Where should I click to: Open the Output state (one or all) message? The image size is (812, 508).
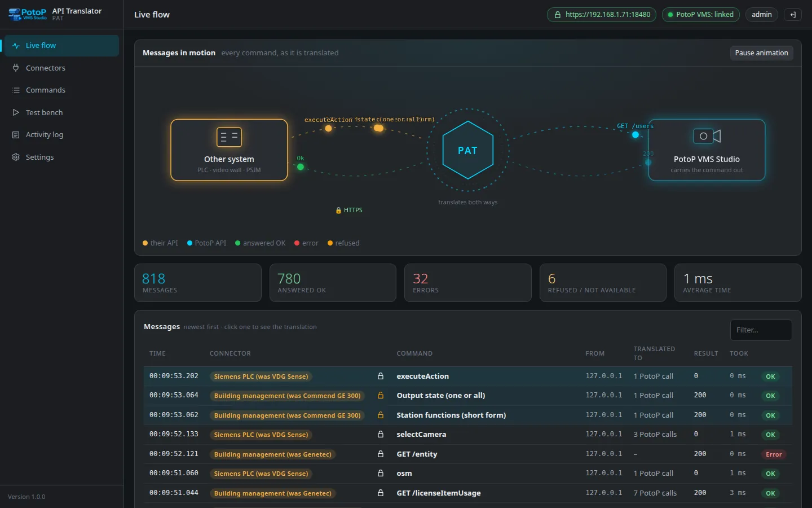coord(468,396)
